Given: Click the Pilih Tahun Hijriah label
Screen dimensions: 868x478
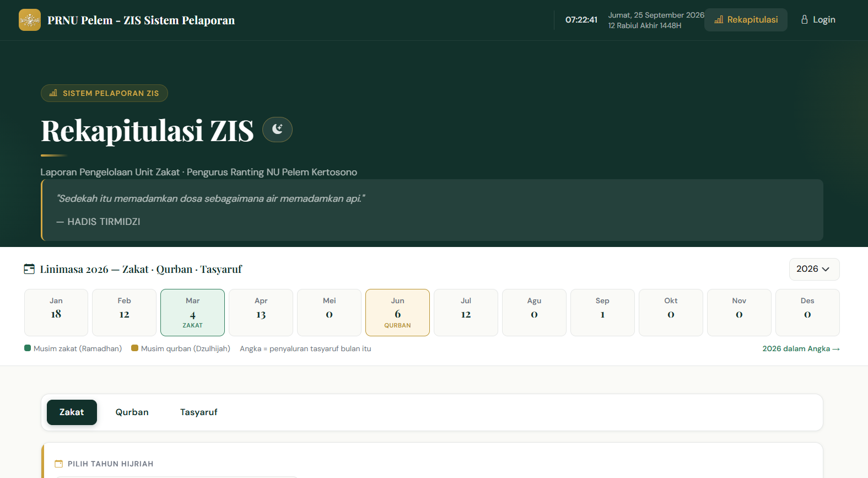Looking at the screenshot, I should (111, 464).
